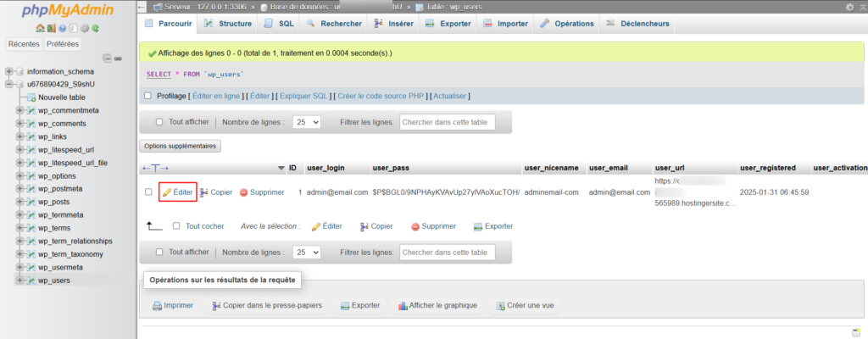The width and height of the screenshot is (868, 339).
Task: Click the Récentes button
Action: (24, 44)
